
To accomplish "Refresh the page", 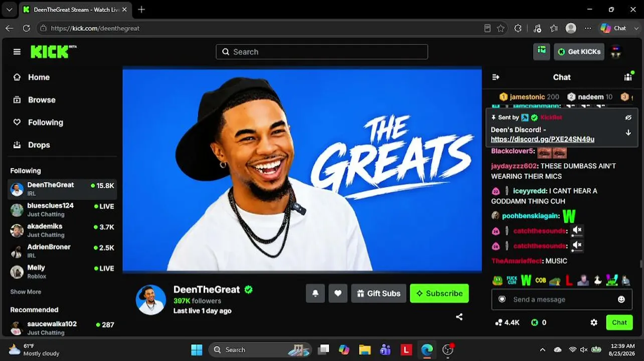I will [27, 28].
